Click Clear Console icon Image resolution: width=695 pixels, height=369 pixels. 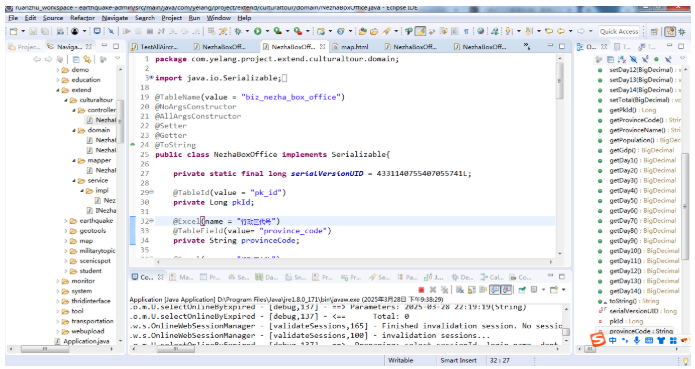460,290
